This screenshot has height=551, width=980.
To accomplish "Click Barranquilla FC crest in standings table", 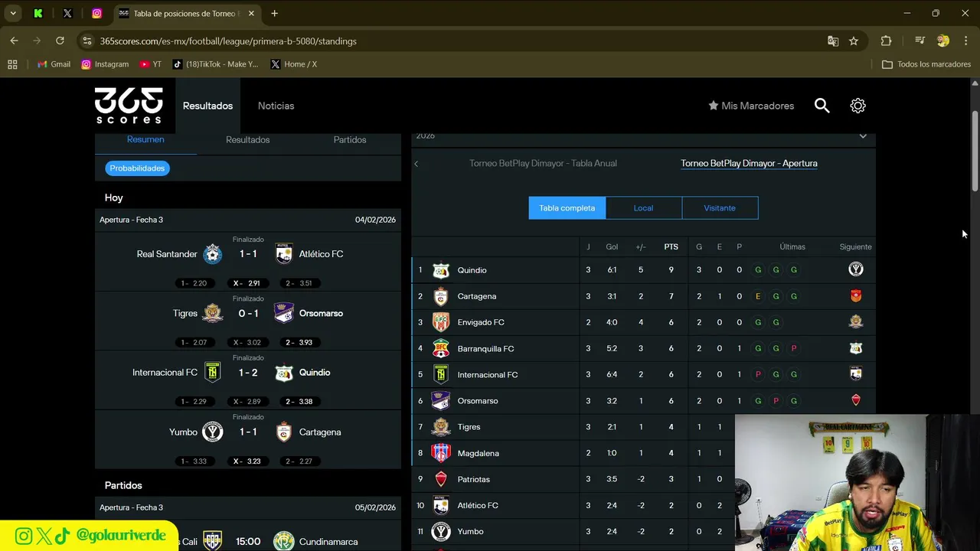I will click(441, 349).
